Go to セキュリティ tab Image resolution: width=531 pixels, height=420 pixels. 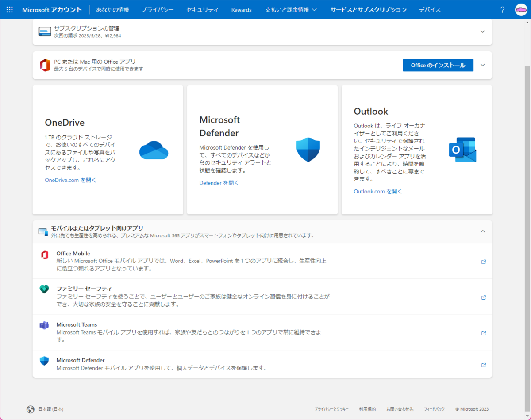(202, 10)
